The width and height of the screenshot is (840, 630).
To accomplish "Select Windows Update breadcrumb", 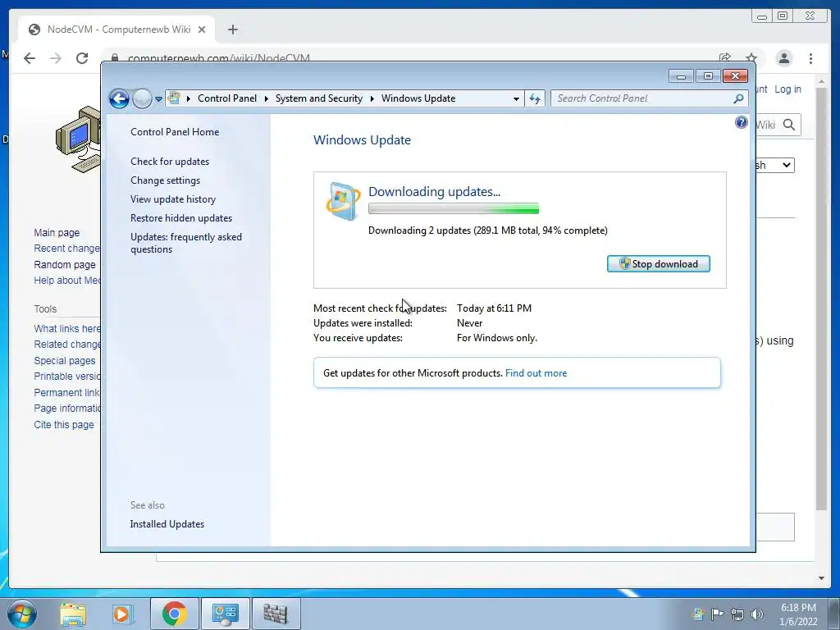I will [x=418, y=98].
